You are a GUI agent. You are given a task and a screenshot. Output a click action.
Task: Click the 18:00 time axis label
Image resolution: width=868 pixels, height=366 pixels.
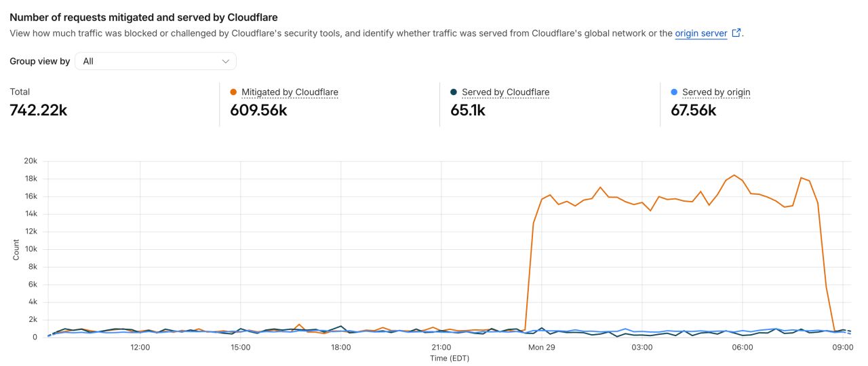point(341,347)
